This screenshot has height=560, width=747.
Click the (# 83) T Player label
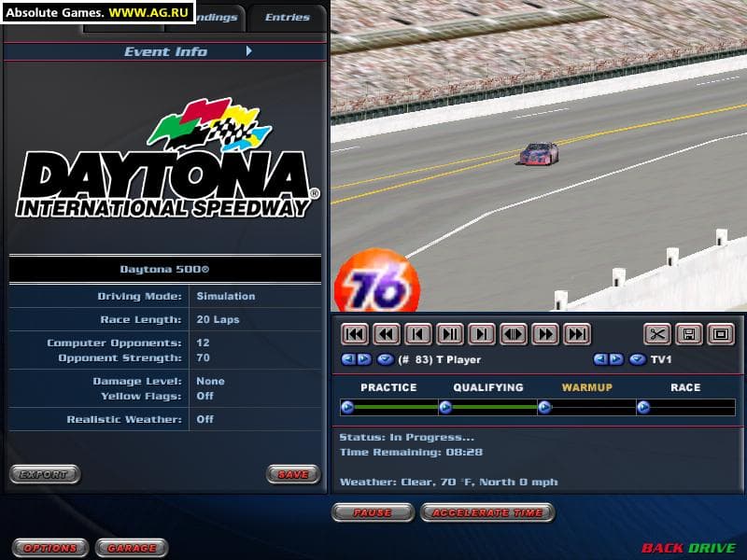pos(439,359)
